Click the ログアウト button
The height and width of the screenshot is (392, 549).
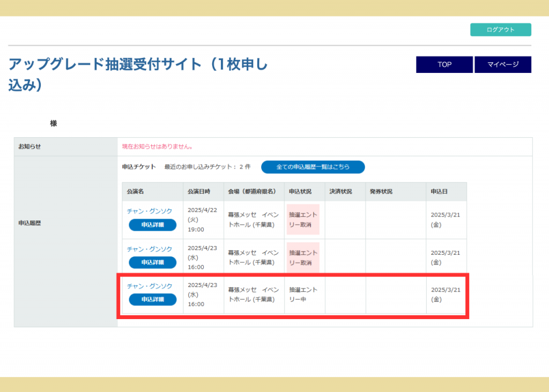pos(500,30)
